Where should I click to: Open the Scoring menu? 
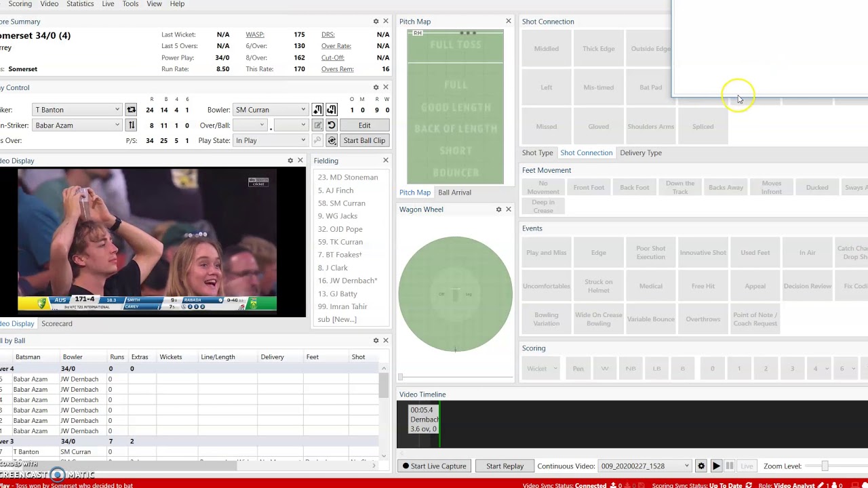pos(20,4)
